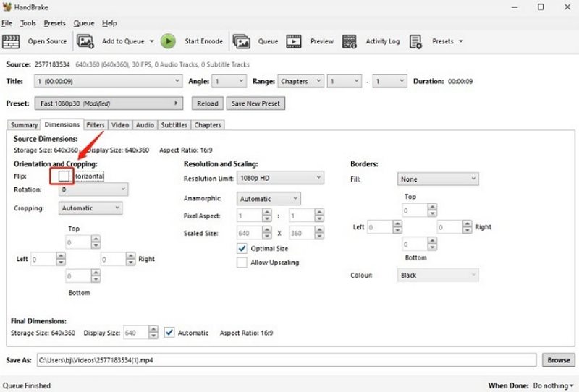Image resolution: width=579 pixels, height=392 pixels.
Task: Open the Activity Log icon
Action: [349, 41]
